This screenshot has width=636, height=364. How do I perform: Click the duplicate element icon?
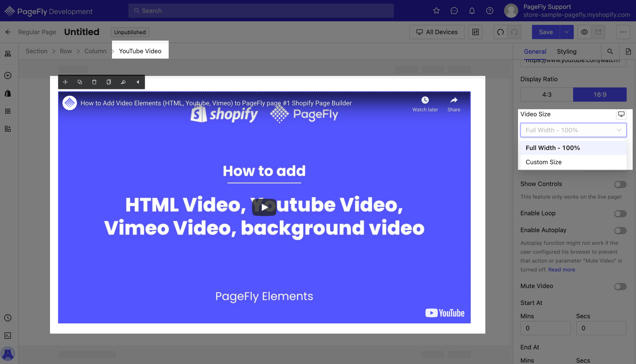click(80, 82)
